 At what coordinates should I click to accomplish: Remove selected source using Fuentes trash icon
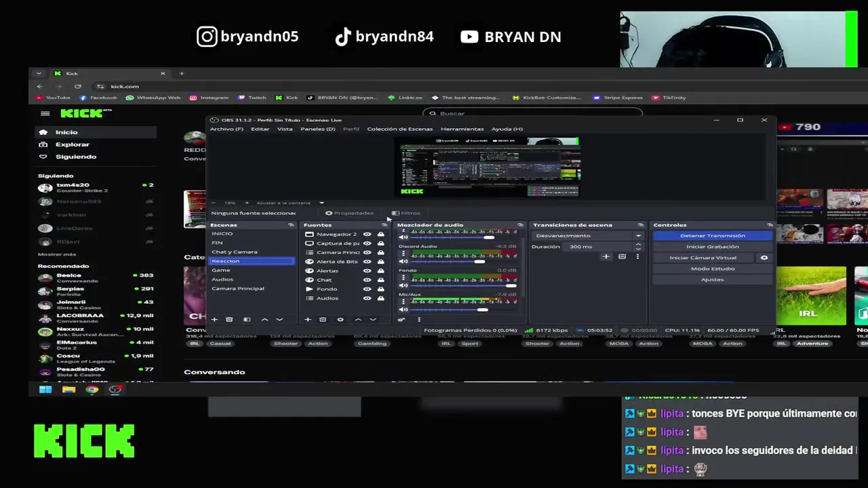323,319
